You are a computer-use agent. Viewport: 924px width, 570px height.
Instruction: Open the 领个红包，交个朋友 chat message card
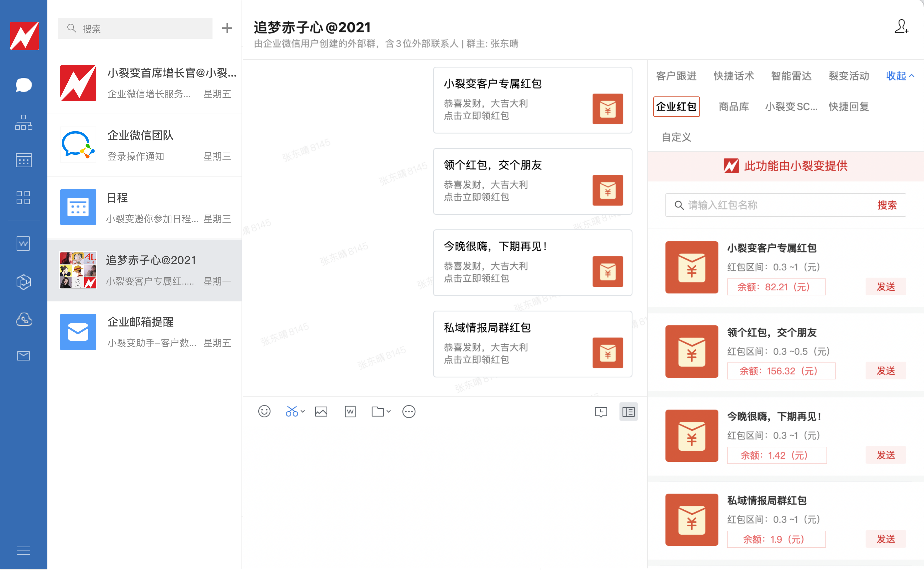click(533, 181)
